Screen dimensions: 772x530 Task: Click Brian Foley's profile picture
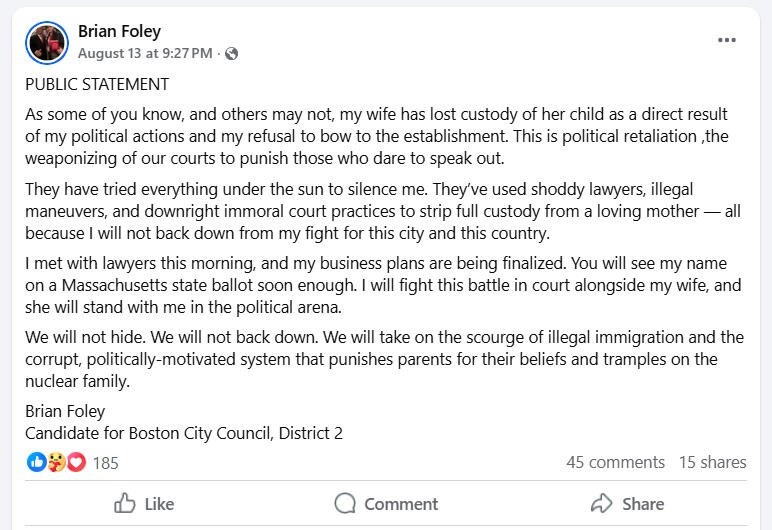tap(47, 43)
